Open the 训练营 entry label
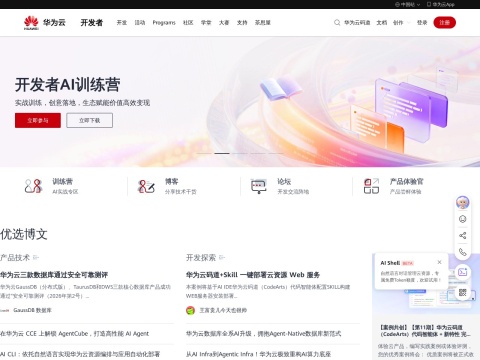 [62, 181]
